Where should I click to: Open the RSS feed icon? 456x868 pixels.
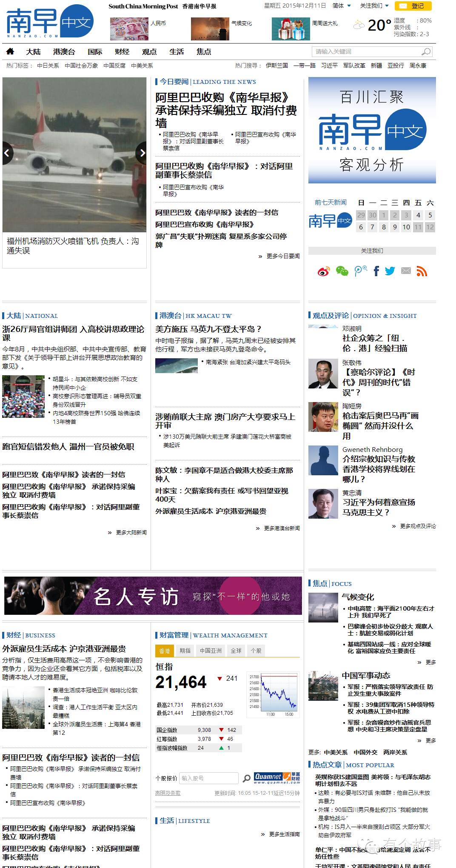pos(422,271)
